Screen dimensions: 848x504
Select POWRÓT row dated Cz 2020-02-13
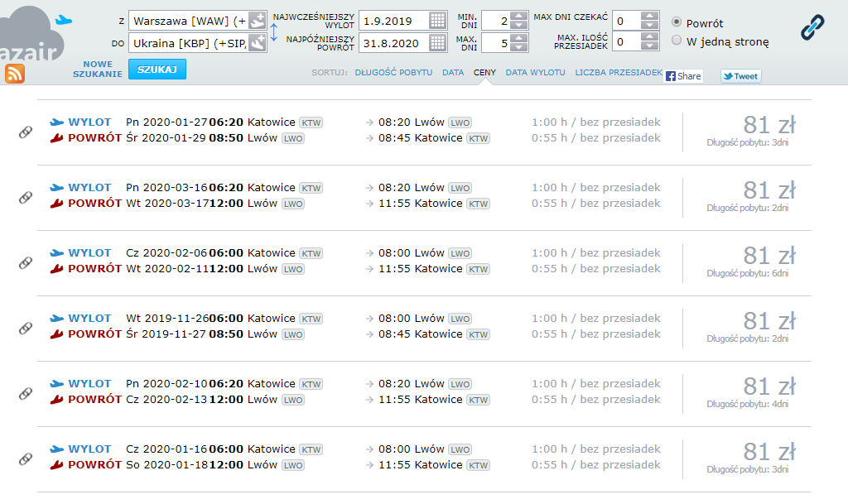[x=354, y=399]
